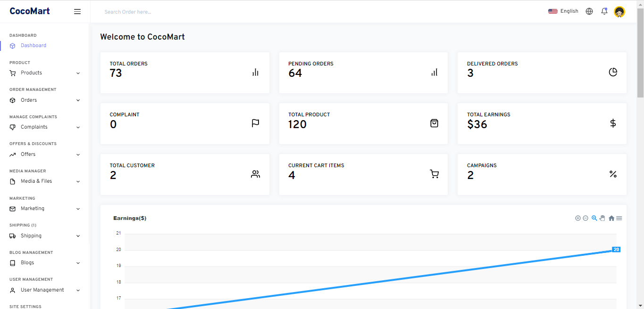Select the magnifier selection zoom tool
The width and height of the screenshot is (644, 309).
594,218
